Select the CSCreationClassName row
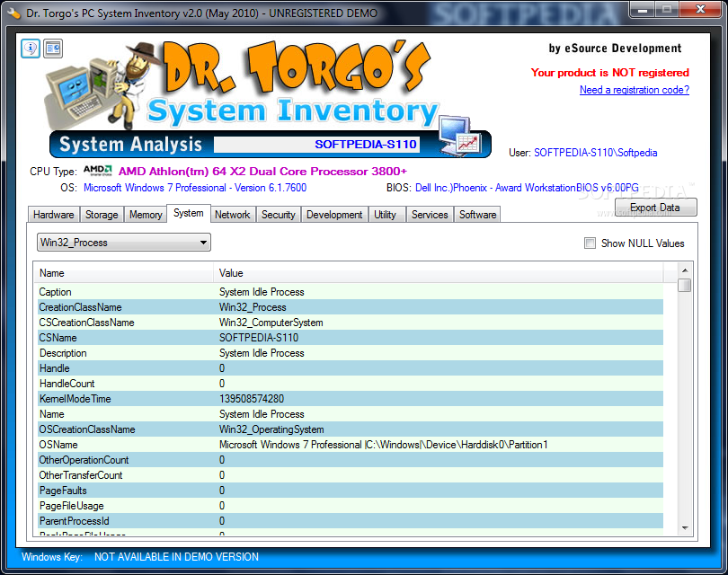This screenshot has width=728, height=575. click(351, 323)
